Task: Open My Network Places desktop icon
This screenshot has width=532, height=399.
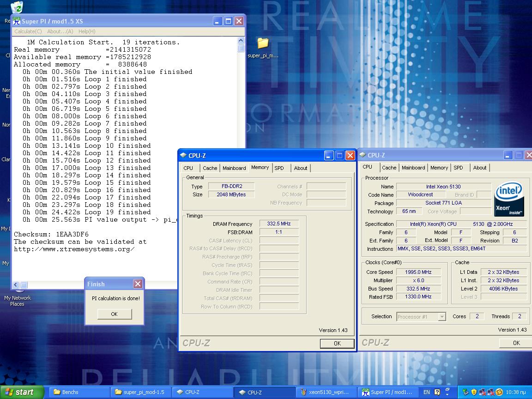Action: point(17,297)
